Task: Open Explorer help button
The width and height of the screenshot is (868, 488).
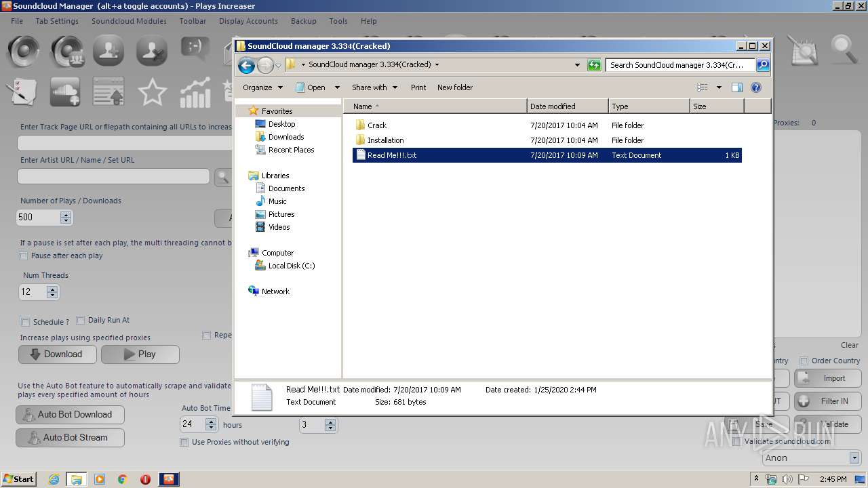Action: click(756, 87)
